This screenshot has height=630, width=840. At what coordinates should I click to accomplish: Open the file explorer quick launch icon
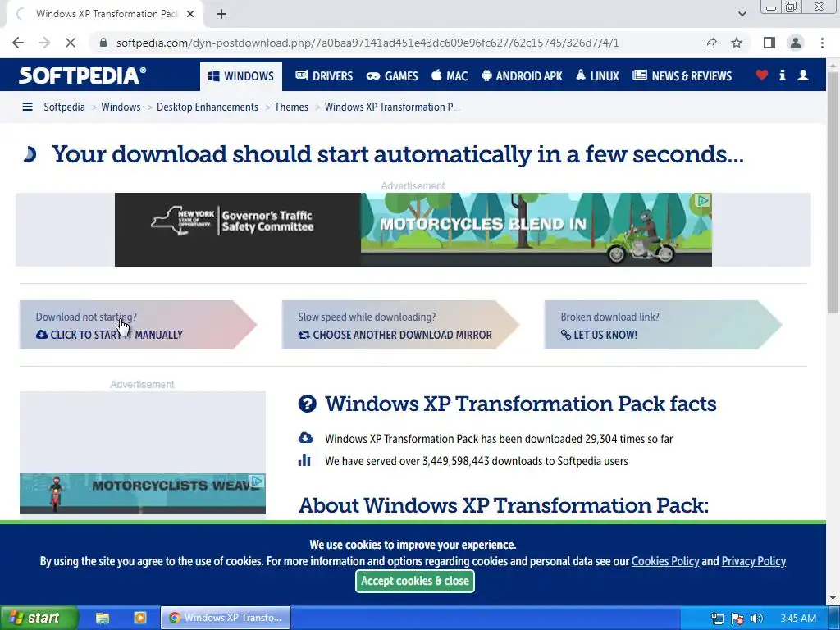[x=103, y=618]
